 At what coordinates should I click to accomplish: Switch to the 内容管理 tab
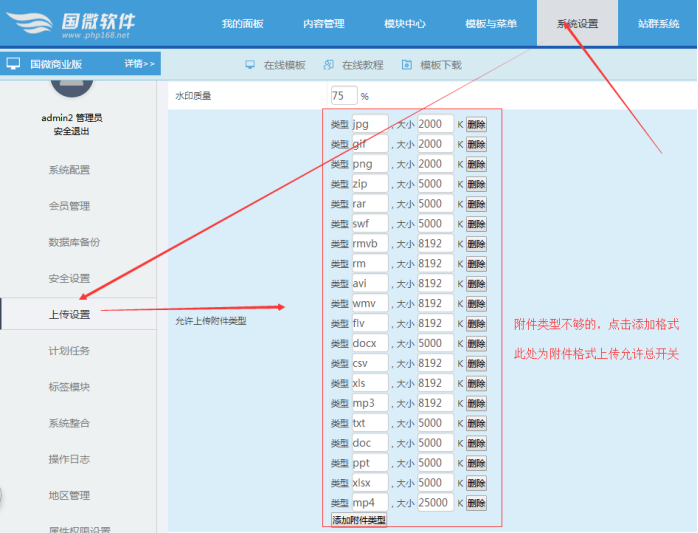click(x=323, y=23)
